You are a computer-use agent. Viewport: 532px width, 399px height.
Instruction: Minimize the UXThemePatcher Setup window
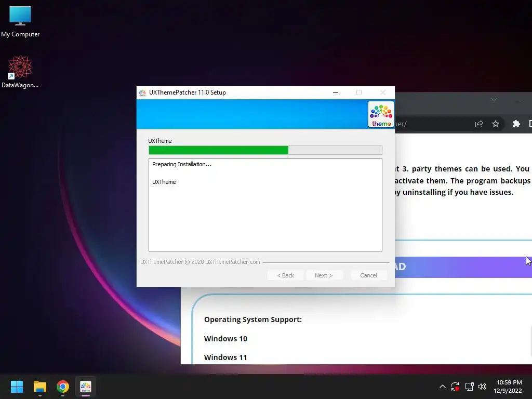pos(336,92)
